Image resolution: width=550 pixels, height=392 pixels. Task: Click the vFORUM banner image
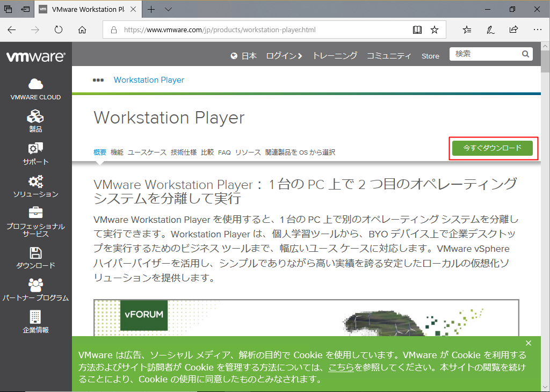tap(306, 318)
